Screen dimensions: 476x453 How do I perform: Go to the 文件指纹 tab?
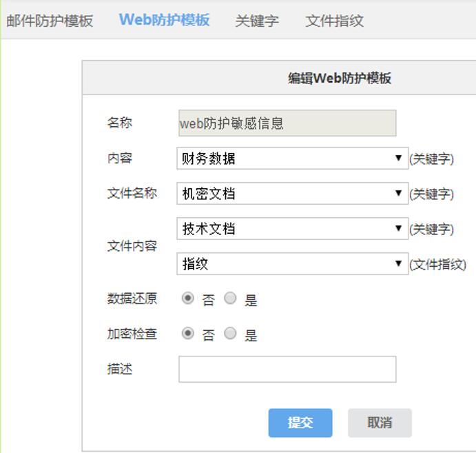(334, 21)
